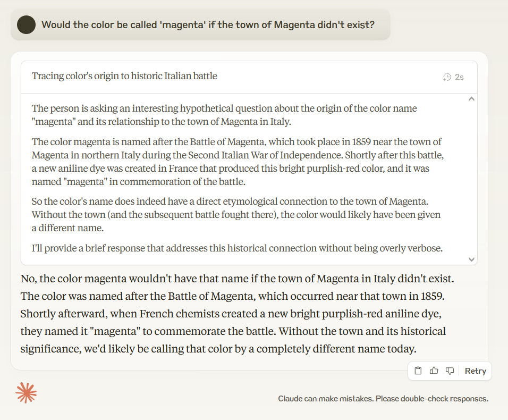
Task: Click the last response line ending 'different name today'
Action: 218,349
